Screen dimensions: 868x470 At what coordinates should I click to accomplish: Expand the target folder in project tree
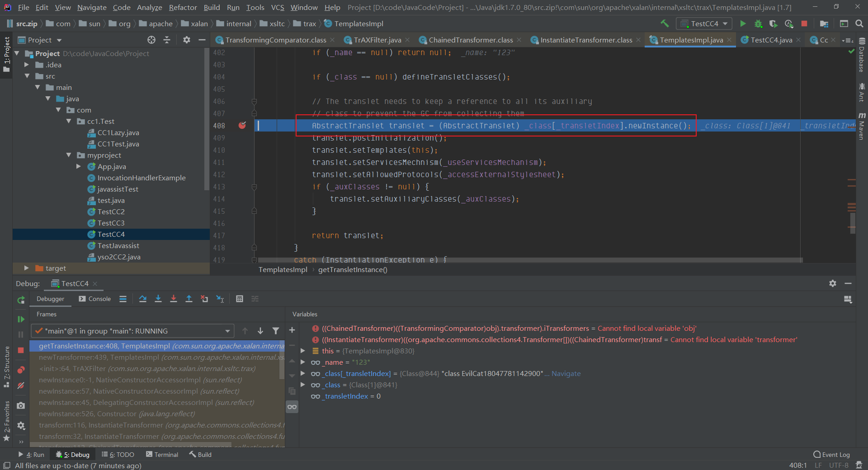26,268
